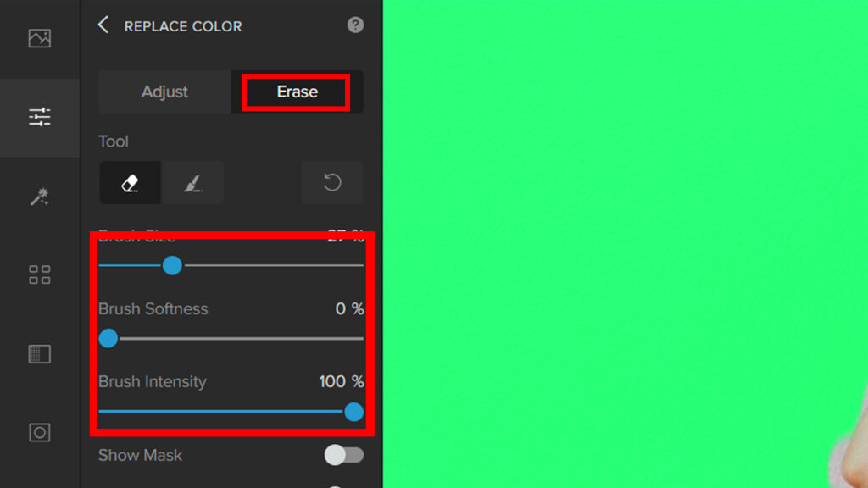
Task: Click the green canvas image area
Action: point(626,244)
